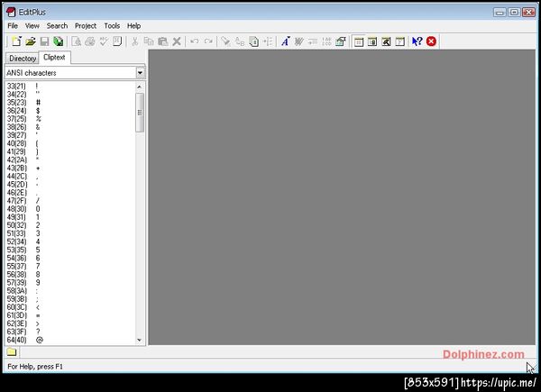
Task: Select the 53(35) 5 row
Action: point(70,250)
